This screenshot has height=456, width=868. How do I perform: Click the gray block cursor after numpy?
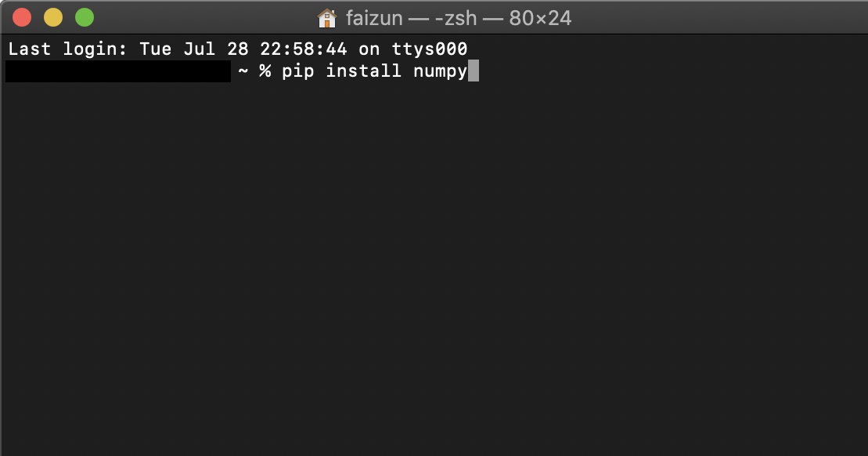474,71
